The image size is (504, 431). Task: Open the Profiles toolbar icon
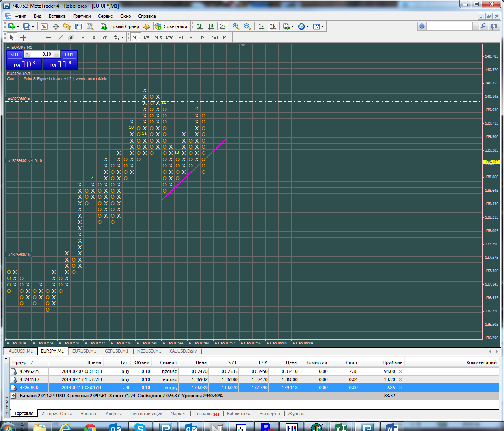pos(26,26)
